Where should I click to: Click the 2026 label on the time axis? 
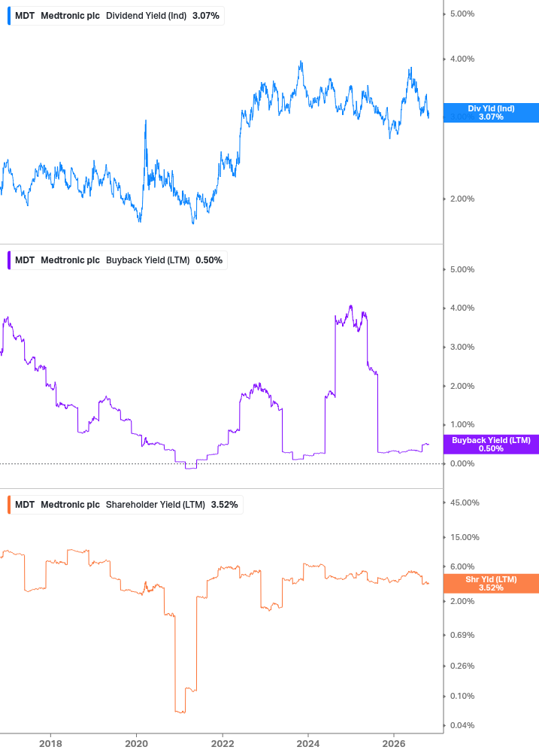[394, 743]
